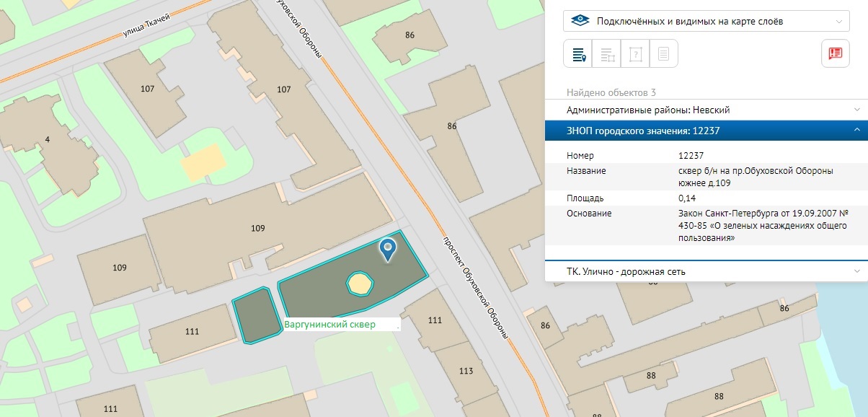Open the visible map layers dropdown
868x417 pixels.
tap(706, 21)
